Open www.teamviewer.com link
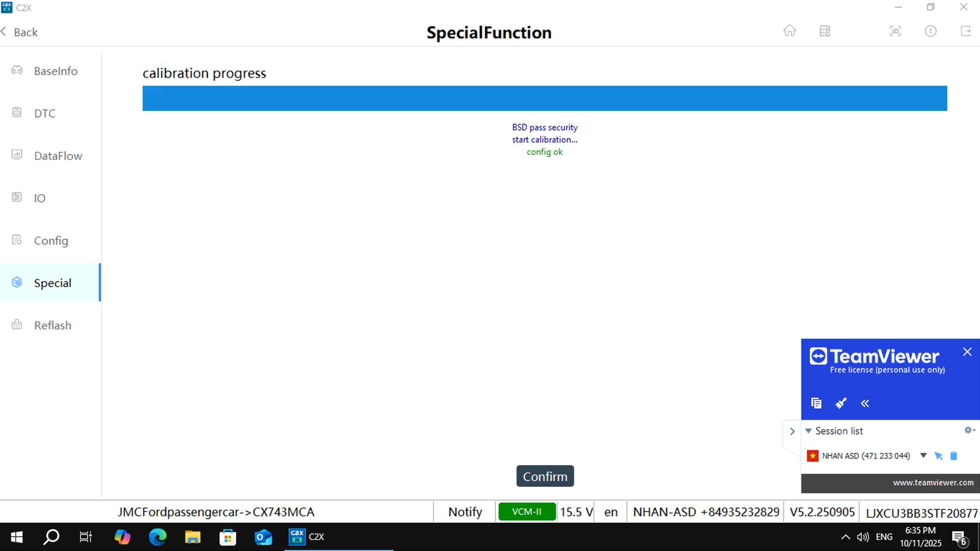980x551 pixels. [x=933, y=483]
